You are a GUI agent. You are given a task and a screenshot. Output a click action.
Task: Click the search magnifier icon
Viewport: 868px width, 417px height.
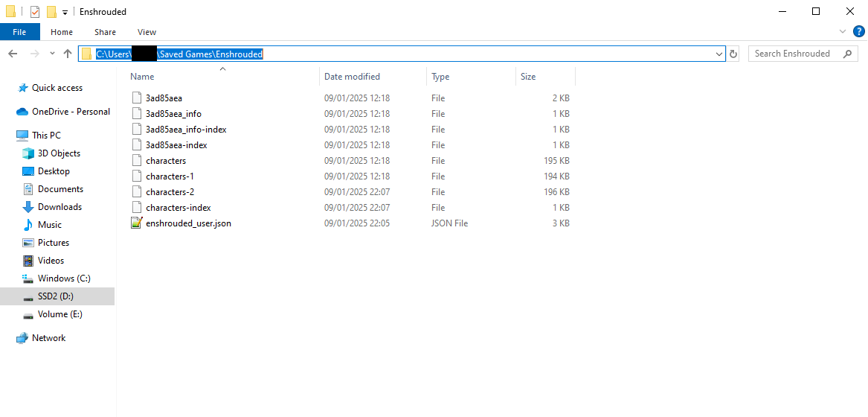[x=847, y=54]
